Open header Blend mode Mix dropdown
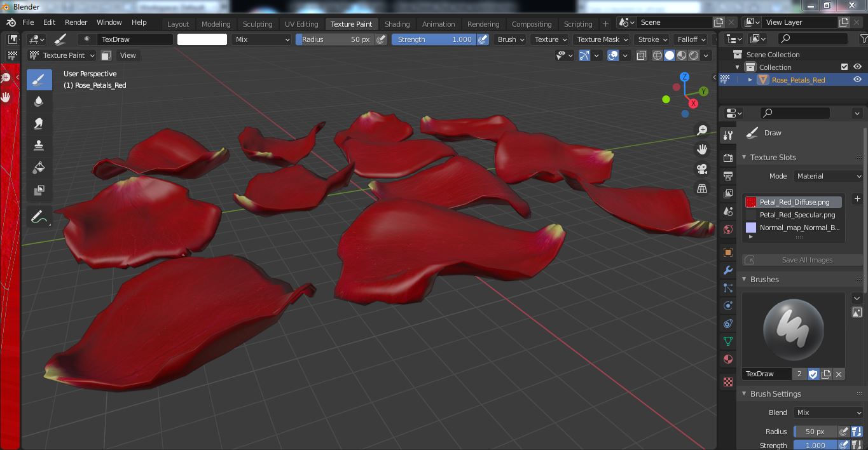Viewport: 868px width, 450px height. (261, 39)
